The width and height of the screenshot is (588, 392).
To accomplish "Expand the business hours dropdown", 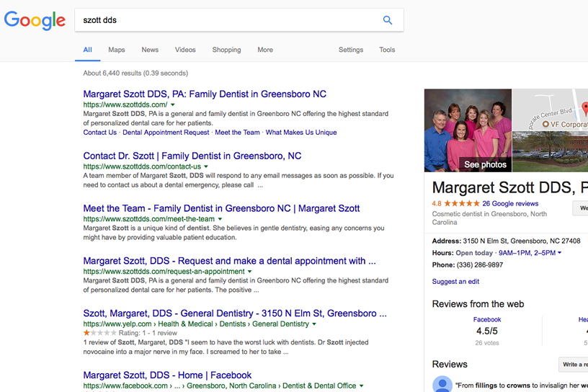I will (x=559, y=253).
